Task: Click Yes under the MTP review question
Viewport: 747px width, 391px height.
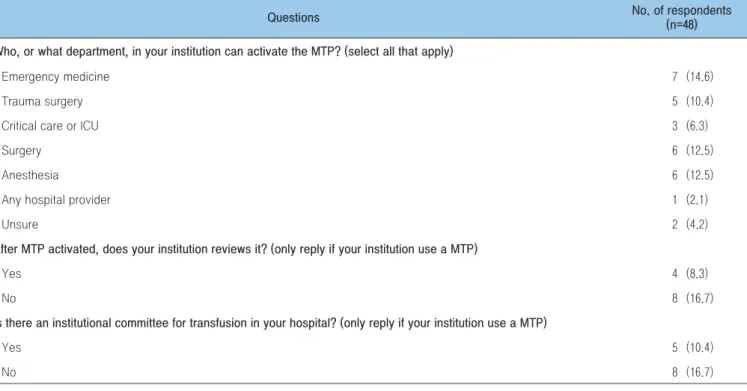Action: pos(11,274)
